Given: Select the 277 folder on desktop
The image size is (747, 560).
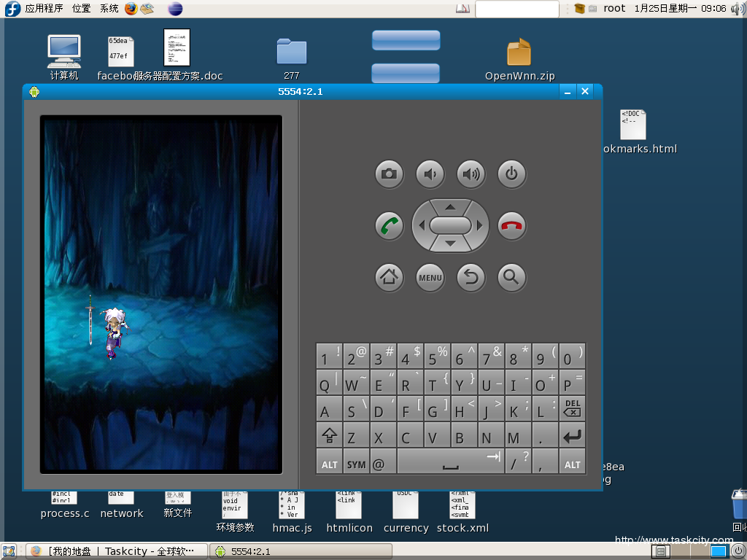Looking at the screenshot, I should (x=292, y=58).
